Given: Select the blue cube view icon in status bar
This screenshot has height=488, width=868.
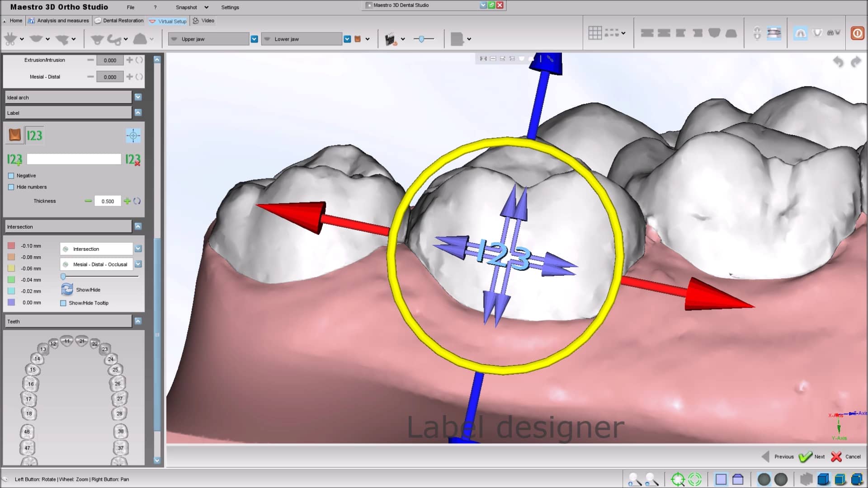Looking at the screenshot, I should (824, 479).
